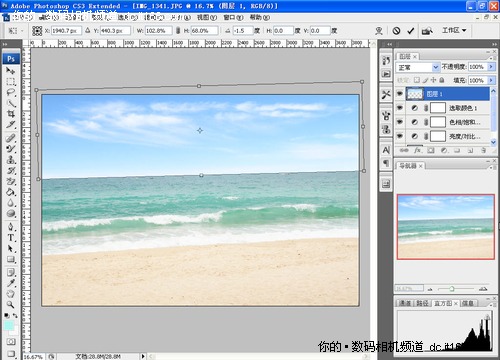Click the create new layer button
The image size is (500, 360).
tap(470, 150)
